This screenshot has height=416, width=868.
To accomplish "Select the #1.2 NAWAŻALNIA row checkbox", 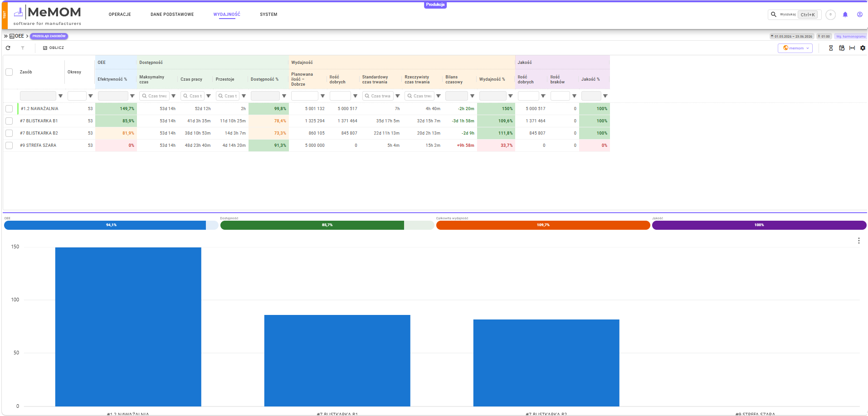I will pos(9,109).
